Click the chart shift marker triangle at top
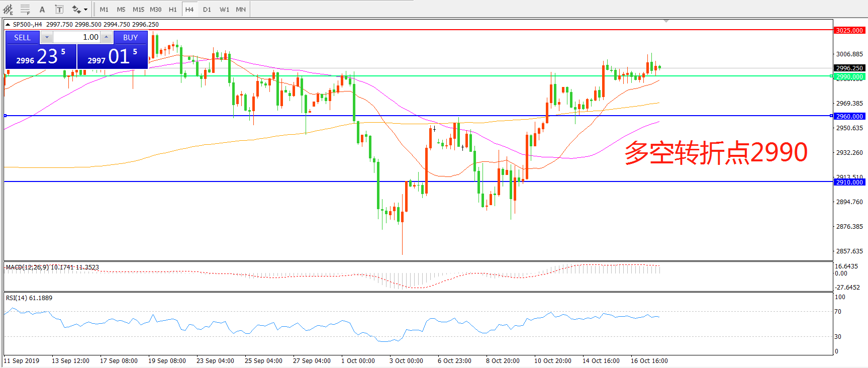Image resolution: width=868 pixels, height=368 pixels. point(666,21)
